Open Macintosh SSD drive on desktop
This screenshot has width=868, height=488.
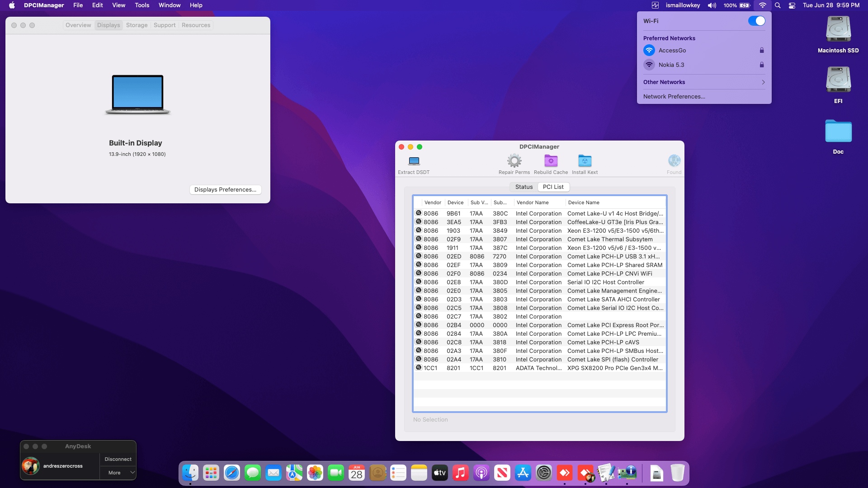(838, 30)
